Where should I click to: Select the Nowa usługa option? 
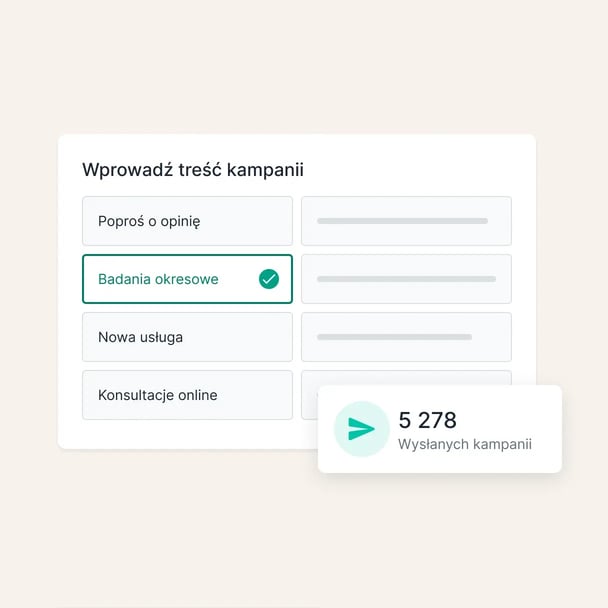[187, 337]
